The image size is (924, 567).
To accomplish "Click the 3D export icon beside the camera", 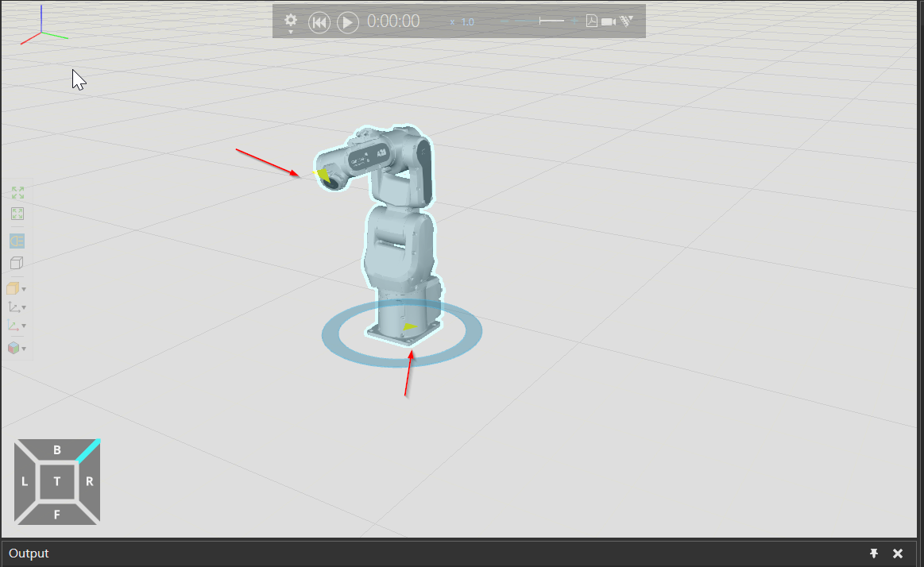I will [625, 21].
